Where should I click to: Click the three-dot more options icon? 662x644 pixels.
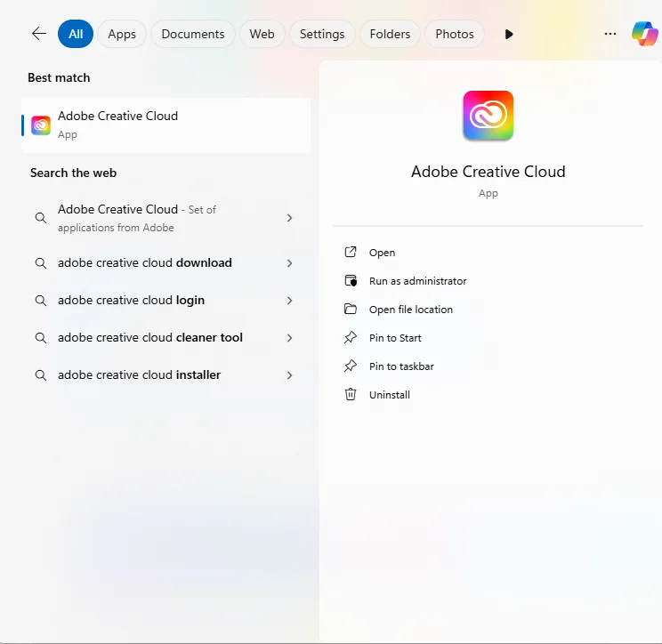[x=610, y=34]
